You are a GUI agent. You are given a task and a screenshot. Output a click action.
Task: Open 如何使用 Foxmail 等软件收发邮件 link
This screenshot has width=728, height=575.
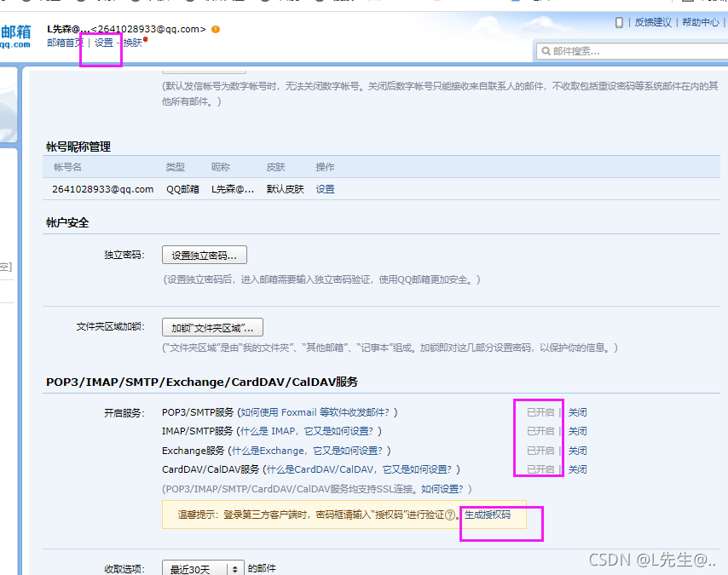[x=316, y=412]
